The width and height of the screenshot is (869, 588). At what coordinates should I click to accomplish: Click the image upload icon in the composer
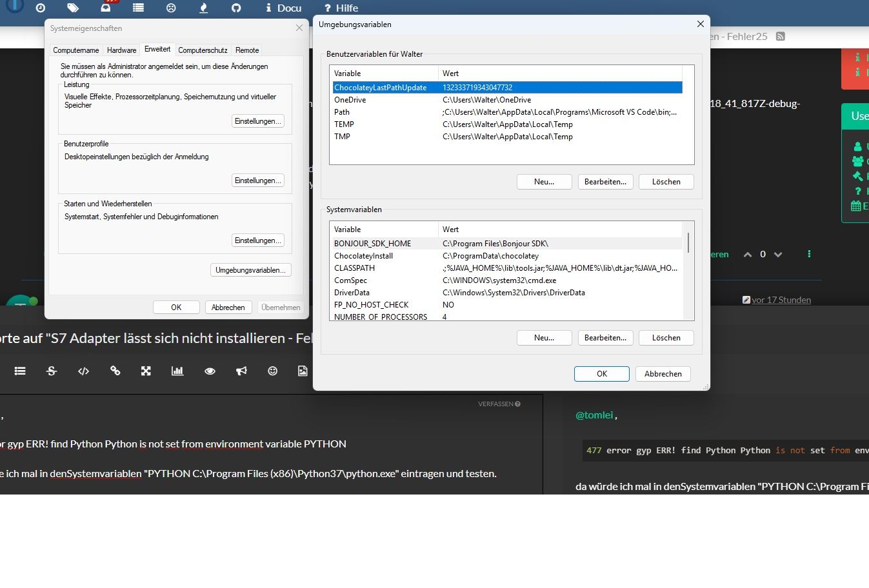pyautogui.click(x=303, y=371)
